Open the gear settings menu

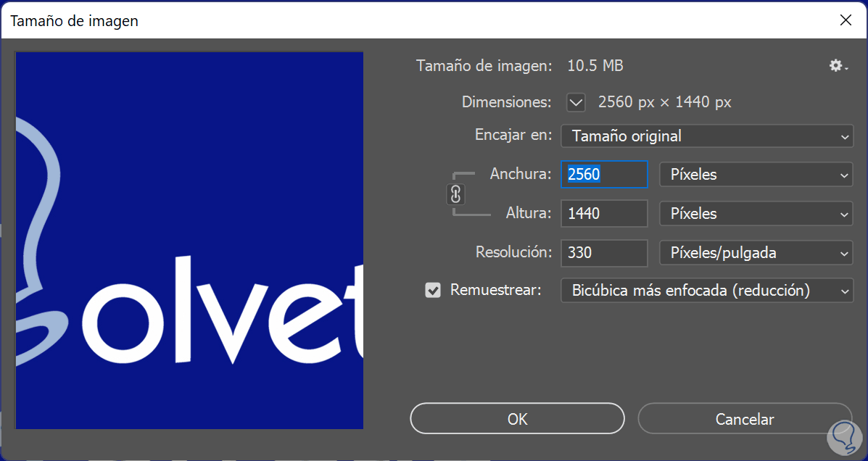click(838, 66)
